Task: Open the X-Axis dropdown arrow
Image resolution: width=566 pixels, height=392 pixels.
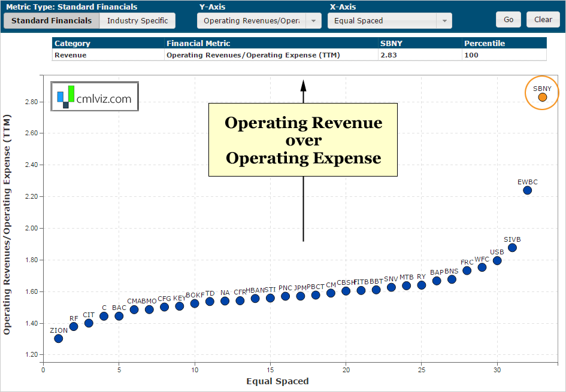Action: (x=444, y=21)
